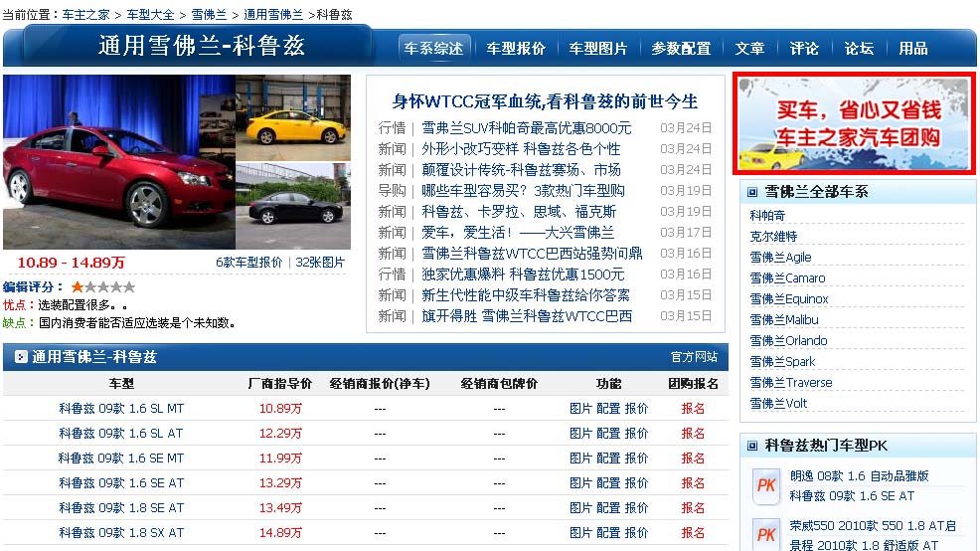Click the 13.49万 price cell

point(280,508)
